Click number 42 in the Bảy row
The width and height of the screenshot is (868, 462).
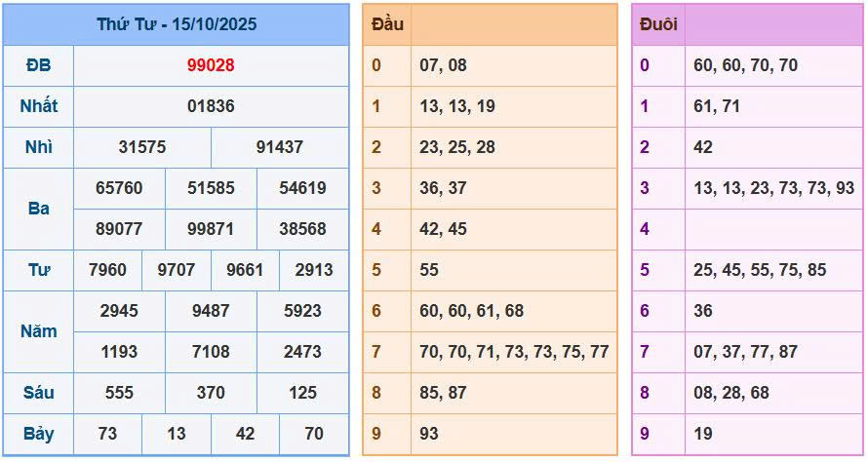[245, 434]
